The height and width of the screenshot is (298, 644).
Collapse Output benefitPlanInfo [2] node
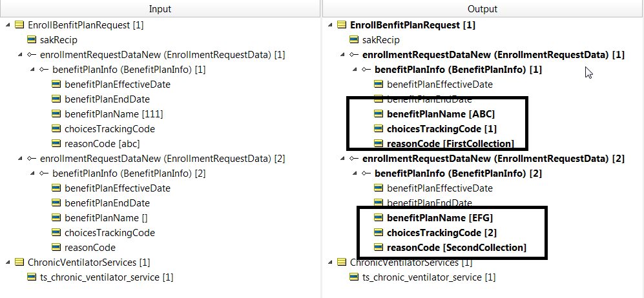(x=355, y=174)
